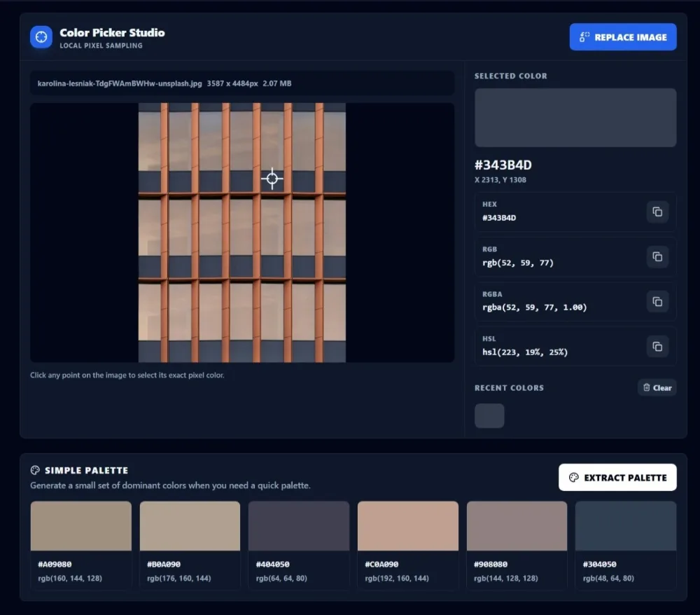Pick palette swatch #908080
The height and width of the screenshot is (615, 700).
(517, 526)
